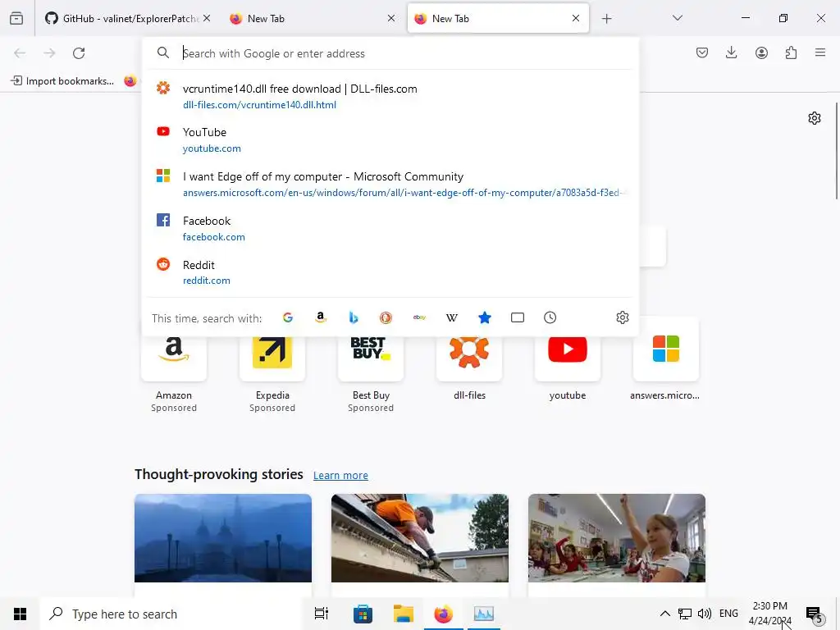Open volume control in tray
The image size is (840, 630).
pyautogui.click(x=705, y=614)
